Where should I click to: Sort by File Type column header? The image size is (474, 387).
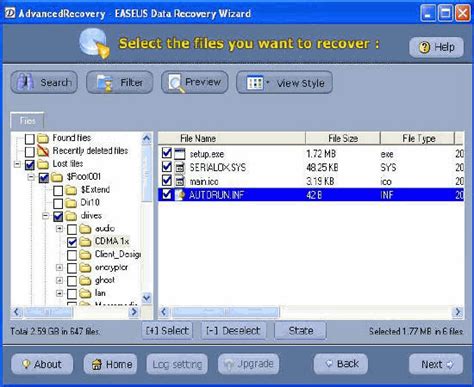coord(417,138)
